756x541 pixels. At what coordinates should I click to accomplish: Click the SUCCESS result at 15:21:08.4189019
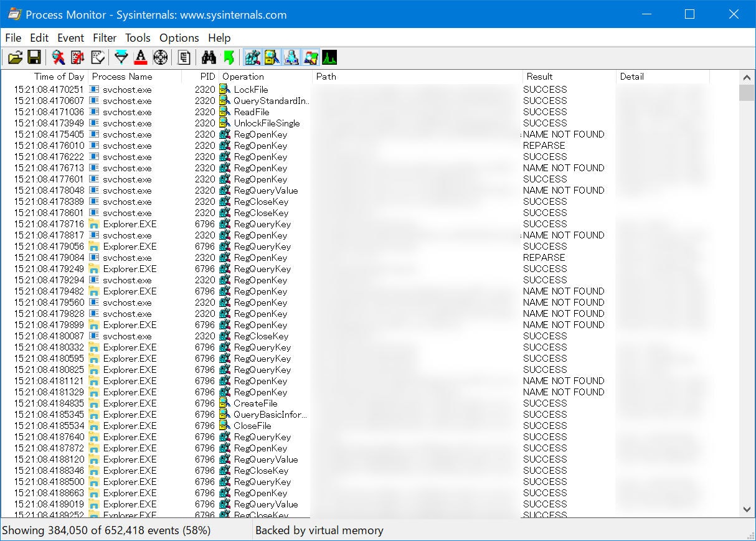(545, 504)
